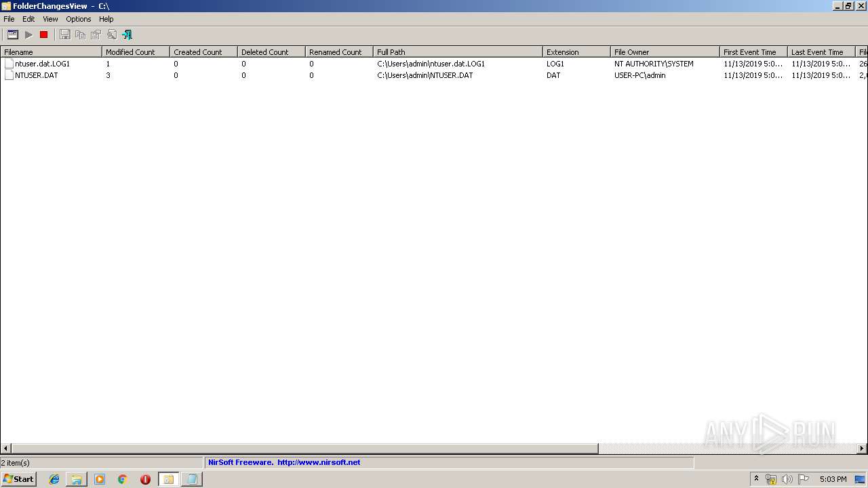Open Windows Explorer from the taskbar
The height and width of the screenshot is (488, 868).
(x=77, y=479)
